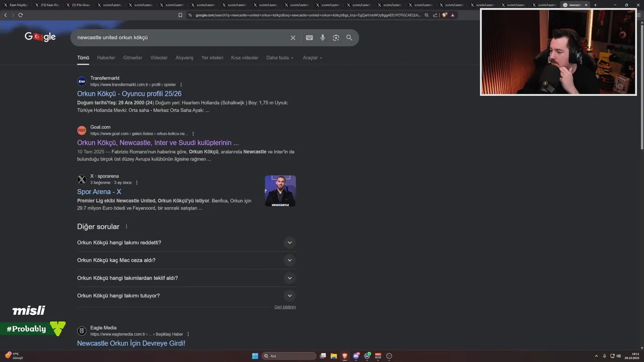The width and height of the screenshot is (644, 362).
Task: Switch to the Görseller tab
Action: [x=133, y=58]
